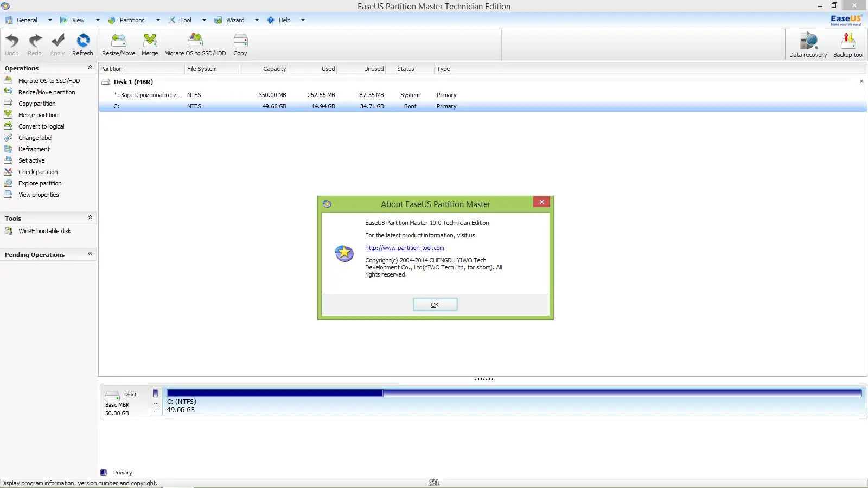This screenshot has height=488, width=868.
Task: Collapse the Operations panel
Action: [90, 68]
